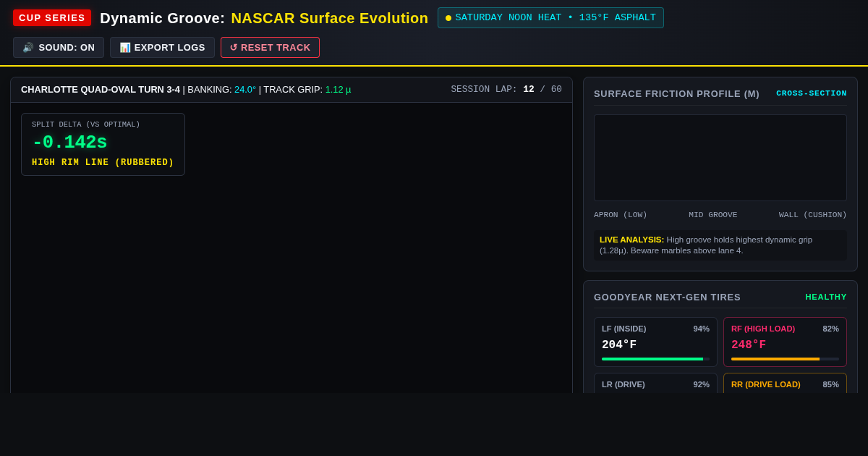Select the LF (Inside) tire card
Screen dimensions: 868x456
[655, 342]
